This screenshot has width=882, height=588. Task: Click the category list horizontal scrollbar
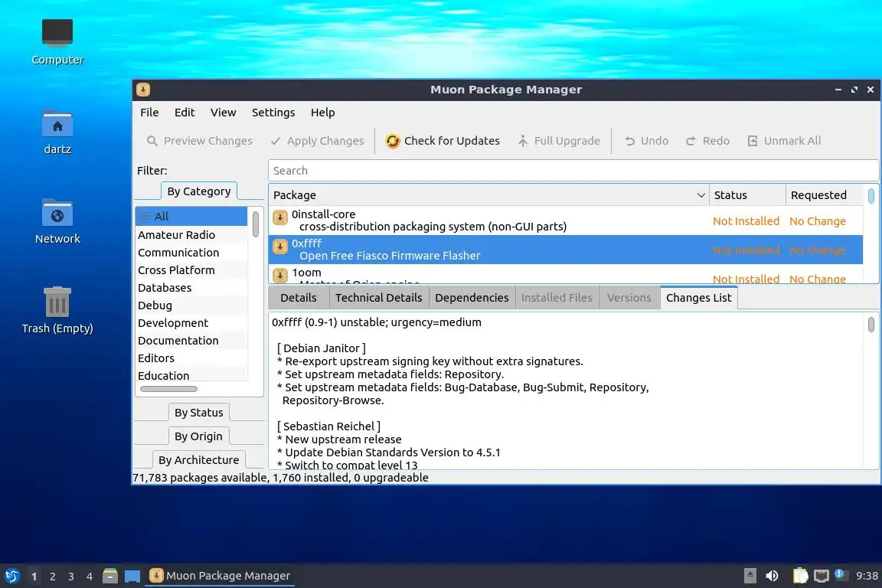point(168,389)
